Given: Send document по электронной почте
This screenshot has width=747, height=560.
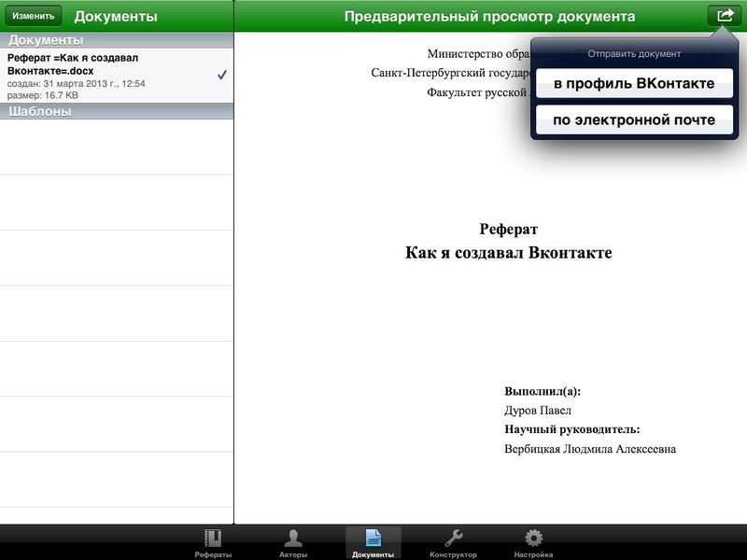Looking at the screenshot, I should (x=634, y=119).
